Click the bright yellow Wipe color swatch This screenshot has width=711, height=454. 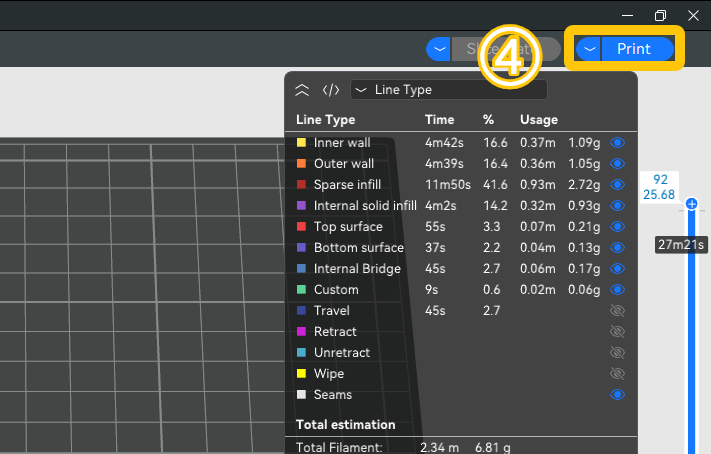301,374
